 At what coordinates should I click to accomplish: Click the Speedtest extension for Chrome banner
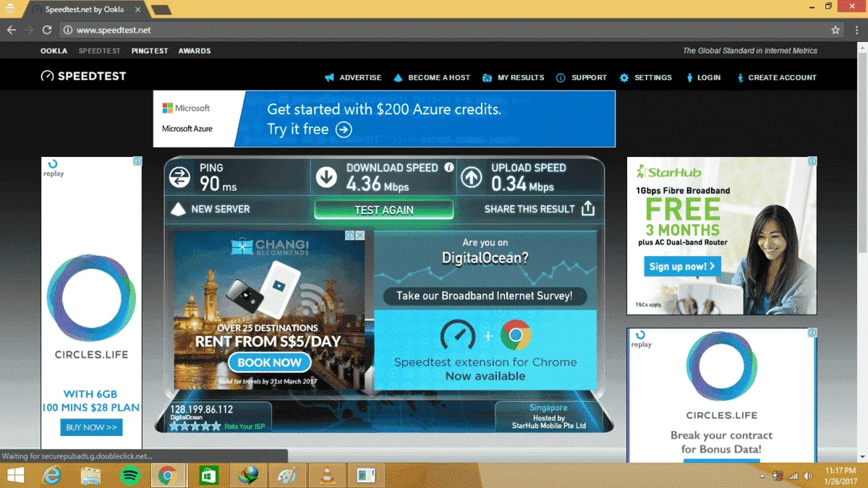(485, 351)
